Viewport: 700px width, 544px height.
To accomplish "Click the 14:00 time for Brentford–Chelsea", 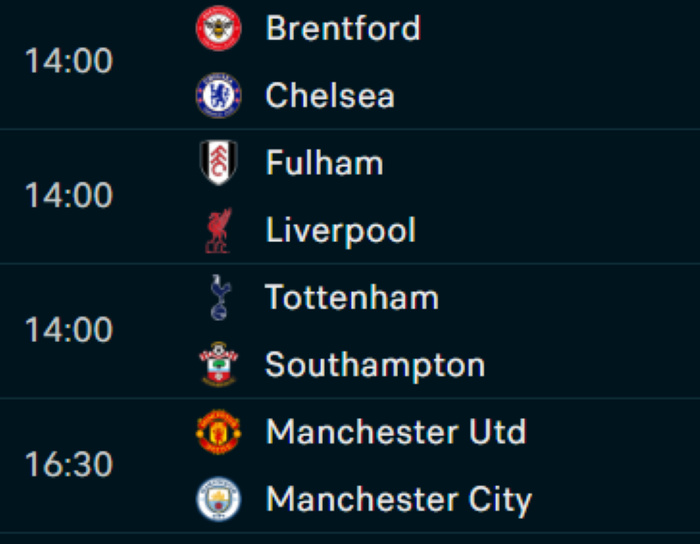I will coord(69,62).
